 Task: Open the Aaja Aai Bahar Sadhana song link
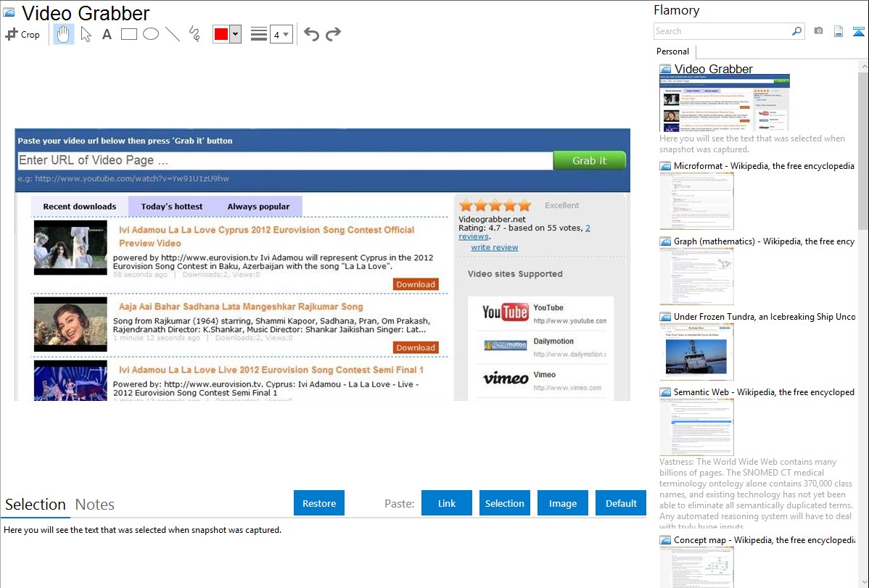point(241,307)
